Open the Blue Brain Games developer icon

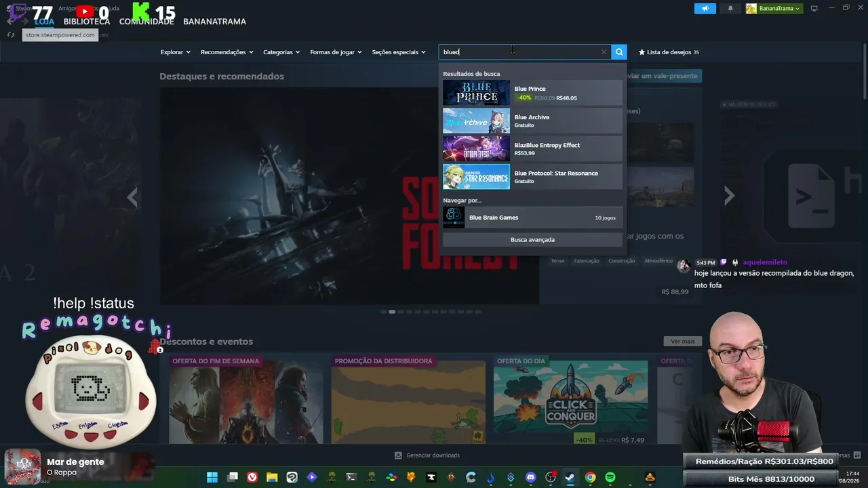pos(454,218)
